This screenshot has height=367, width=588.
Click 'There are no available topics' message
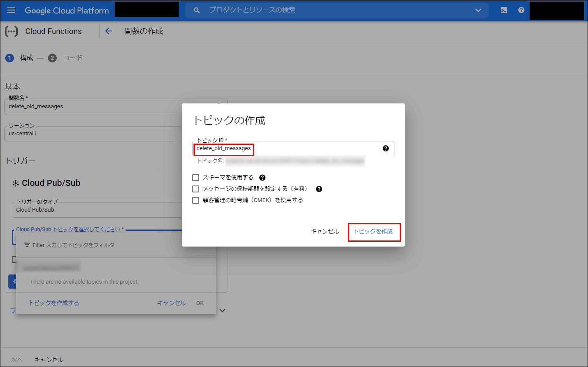coord(84,282)
